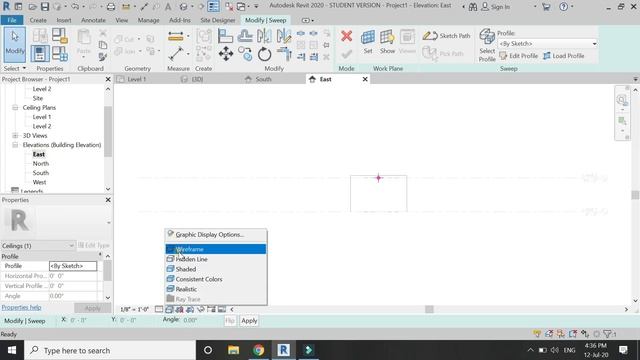Screen dimensions: 640x360
Task: Click the Profile value field in Properties
Action: (x=73, y=266)
